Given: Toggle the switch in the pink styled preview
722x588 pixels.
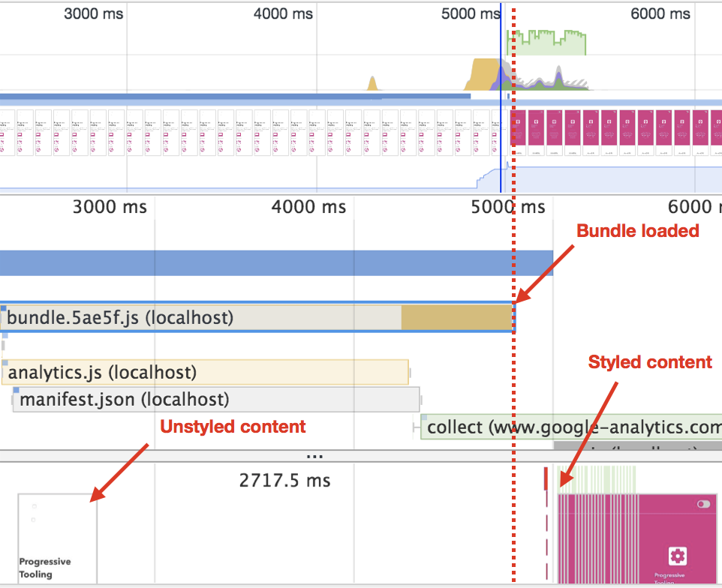Looking at the screenshot, I should click(703, 504).
